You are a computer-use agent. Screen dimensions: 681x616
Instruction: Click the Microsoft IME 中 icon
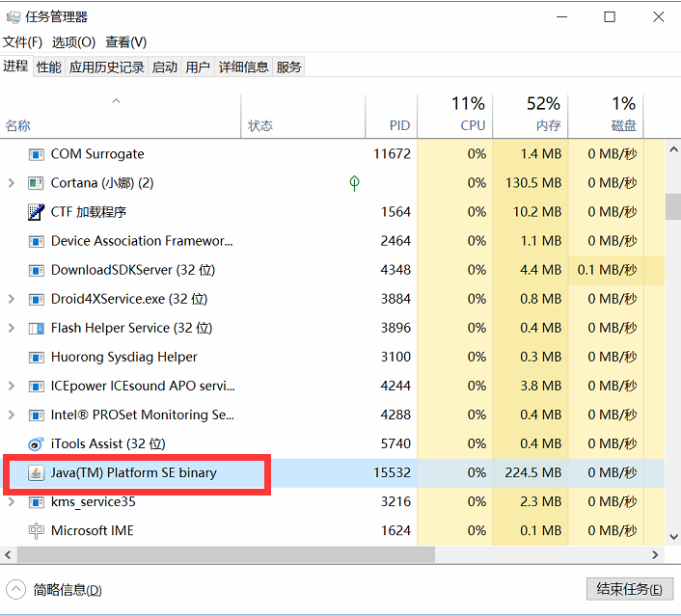(36, 531)
